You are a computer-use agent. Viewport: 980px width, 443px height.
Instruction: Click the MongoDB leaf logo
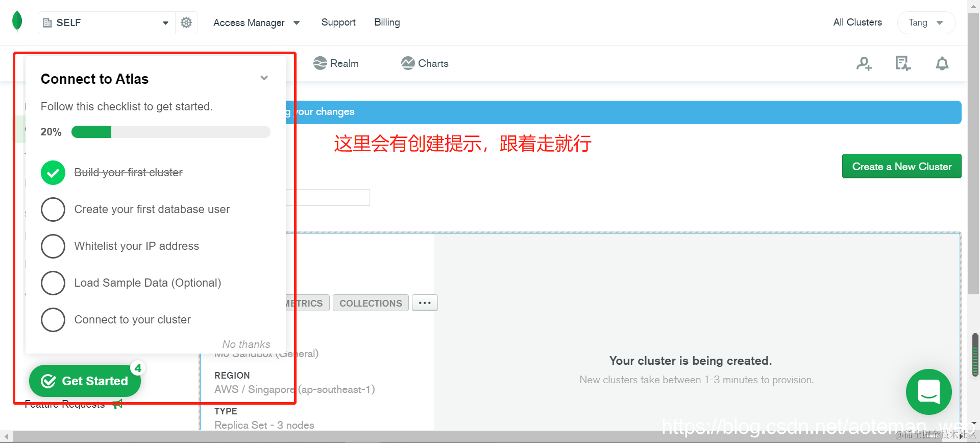pos(17,21)
